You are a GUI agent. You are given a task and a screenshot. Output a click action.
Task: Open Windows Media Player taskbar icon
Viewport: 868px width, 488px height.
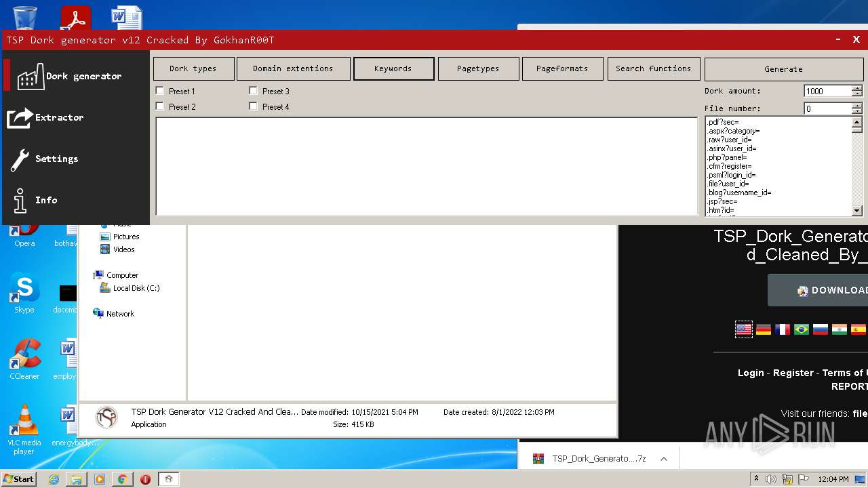tap(100, 479)
